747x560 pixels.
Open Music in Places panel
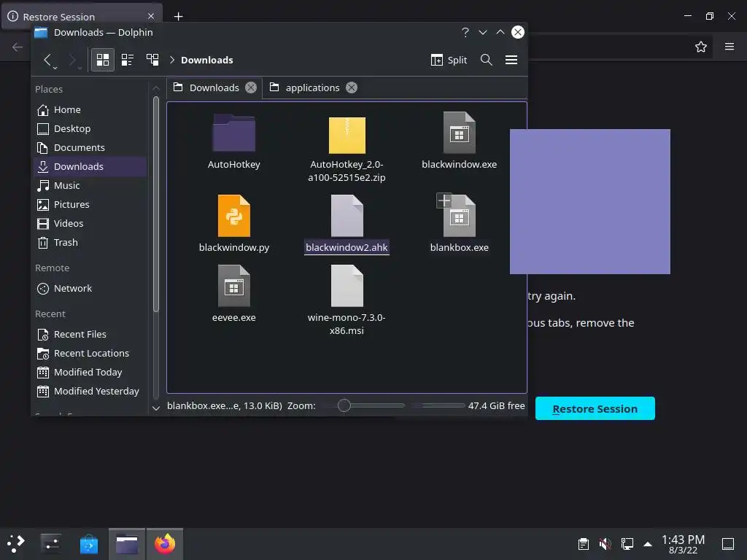pos(90,186)
